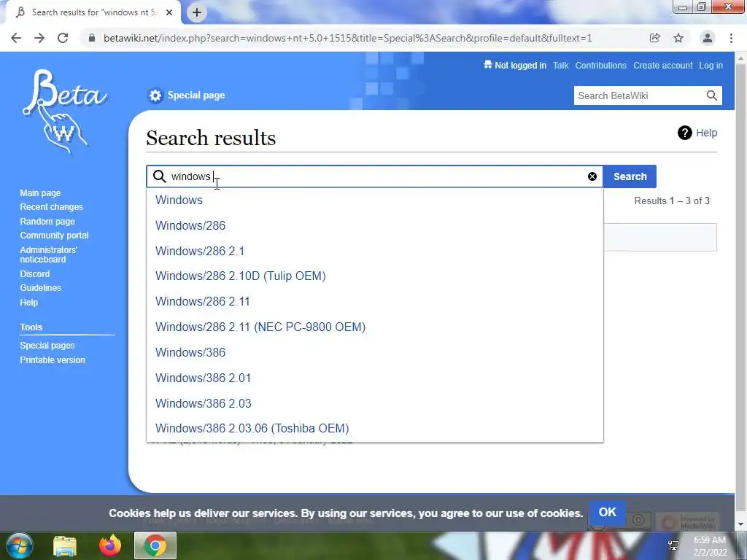Go to Random page
Viewport: 747px width, 560px height.
(x=47, y=222)
